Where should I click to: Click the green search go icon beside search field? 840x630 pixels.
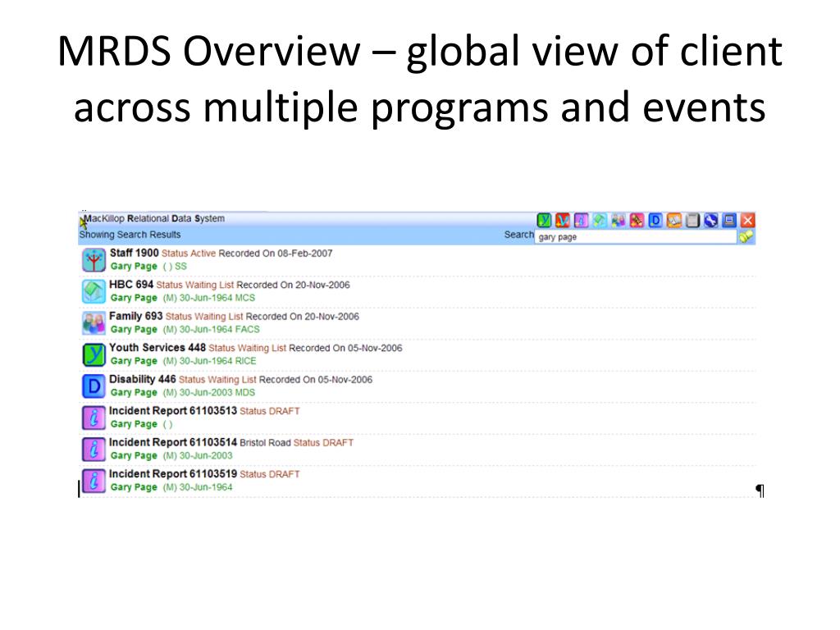click(746, 237)
